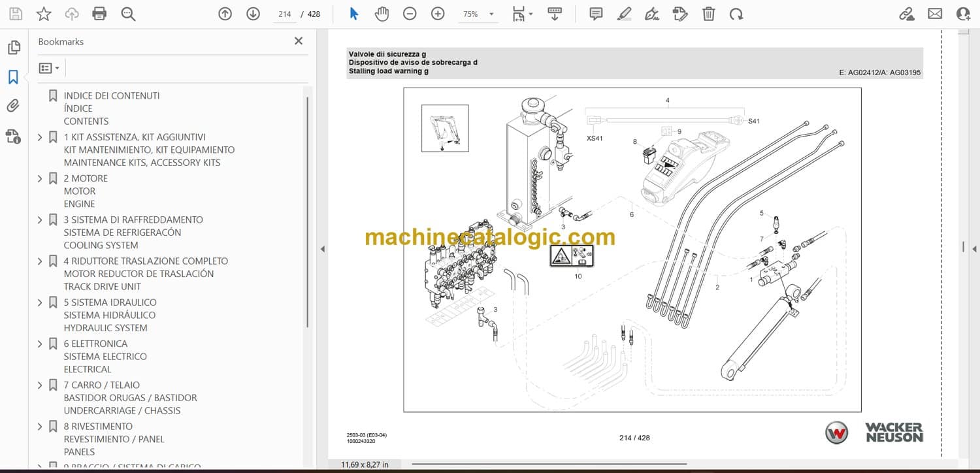This screenshot has height=473, width=980.
Task: Print the document using the printer icon
Action: [99, 14]
